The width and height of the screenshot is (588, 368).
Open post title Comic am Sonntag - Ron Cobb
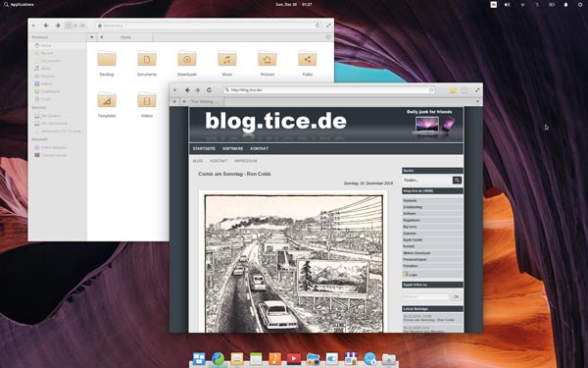pyautogui.click(x=234, y=174)
